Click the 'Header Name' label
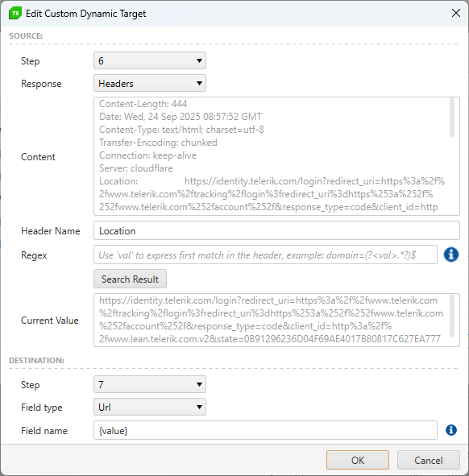The width and height of the screenshot is (469, 476). [x=51, y=230]
